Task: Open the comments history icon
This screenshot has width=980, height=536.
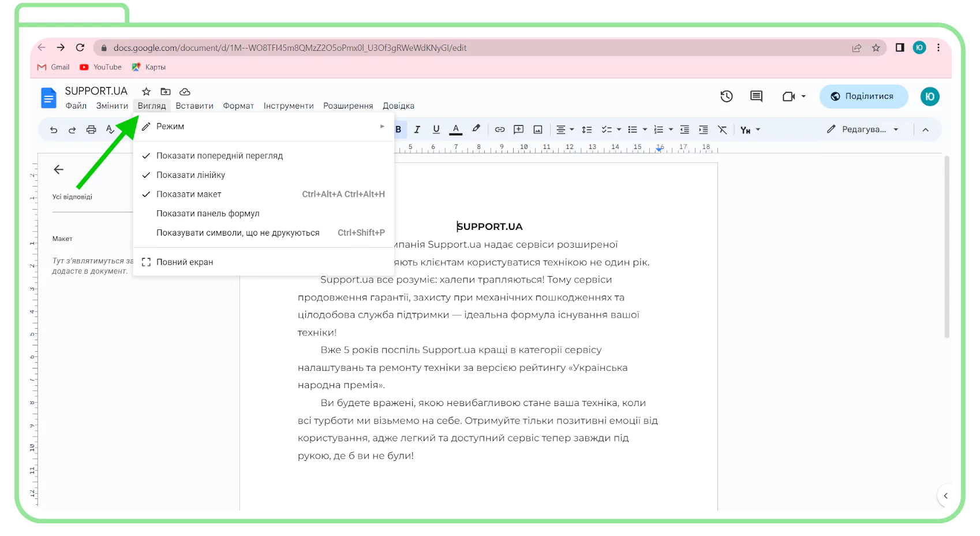Action: click(x=756, y=96)
